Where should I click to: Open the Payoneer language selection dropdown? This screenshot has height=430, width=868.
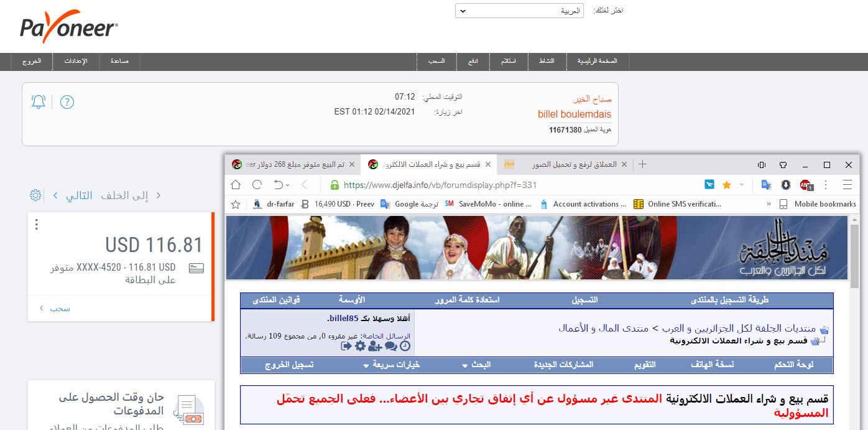[519, 11]
